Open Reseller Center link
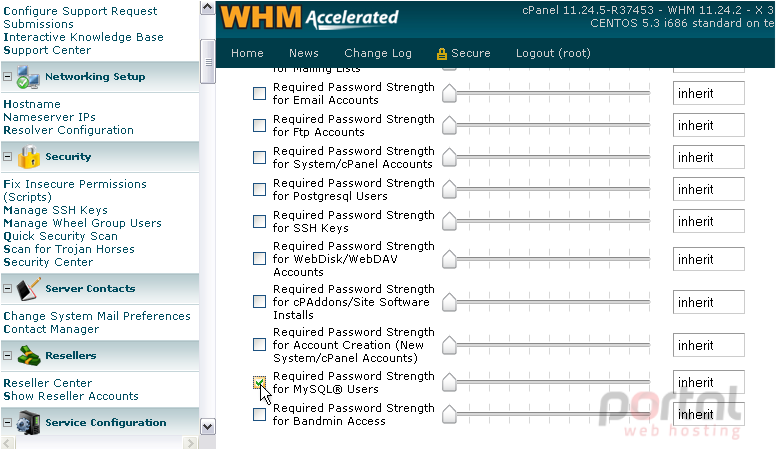Image resolution: width=776 pixels, height=450 pixels. click(x=48, y=383)
